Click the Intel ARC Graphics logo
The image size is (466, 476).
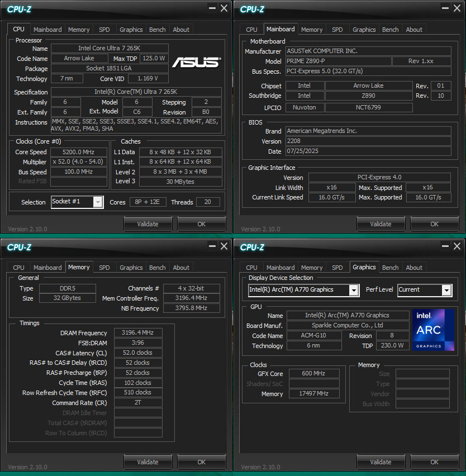click(433, 330)
